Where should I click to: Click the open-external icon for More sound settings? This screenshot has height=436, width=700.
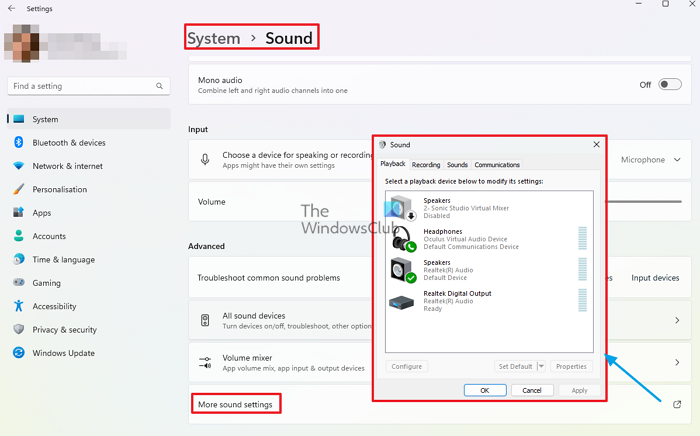pos(679,404)
